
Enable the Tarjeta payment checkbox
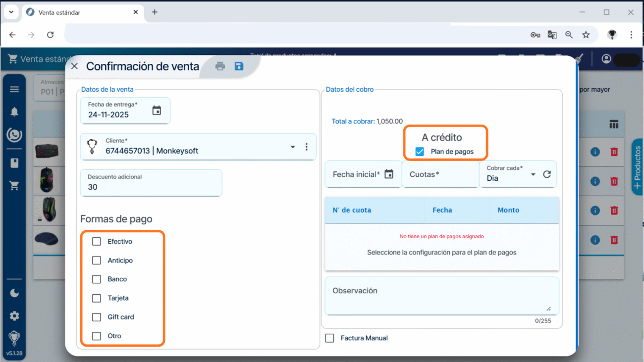(x=97, y=298)
